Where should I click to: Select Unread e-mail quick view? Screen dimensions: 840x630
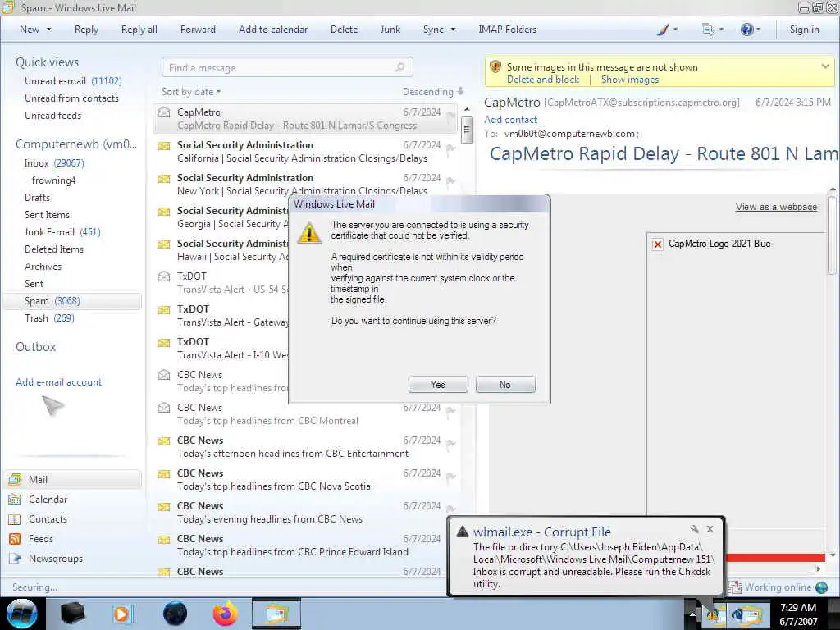click(73, 81)
